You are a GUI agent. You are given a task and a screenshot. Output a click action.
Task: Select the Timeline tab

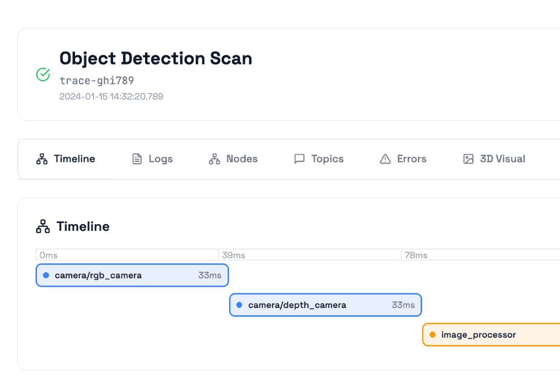[66, 159]
